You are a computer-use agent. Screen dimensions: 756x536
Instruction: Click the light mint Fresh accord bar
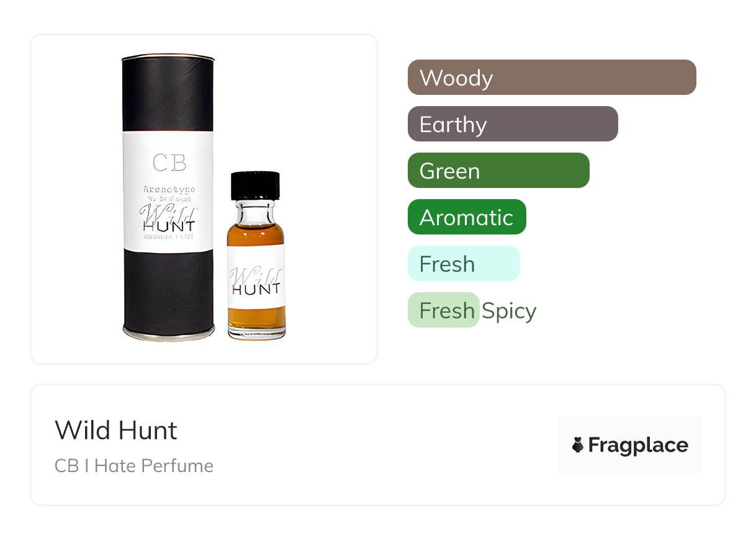(464, 264)
